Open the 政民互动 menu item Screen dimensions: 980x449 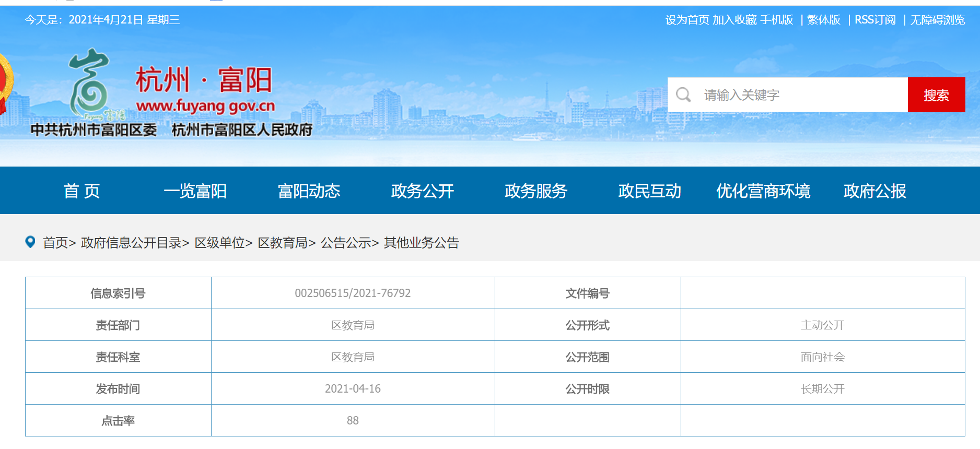(649, 191)
